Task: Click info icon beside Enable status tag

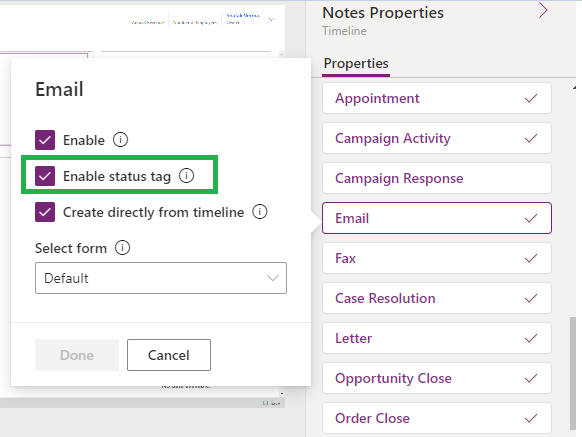Action: [186, 176]
